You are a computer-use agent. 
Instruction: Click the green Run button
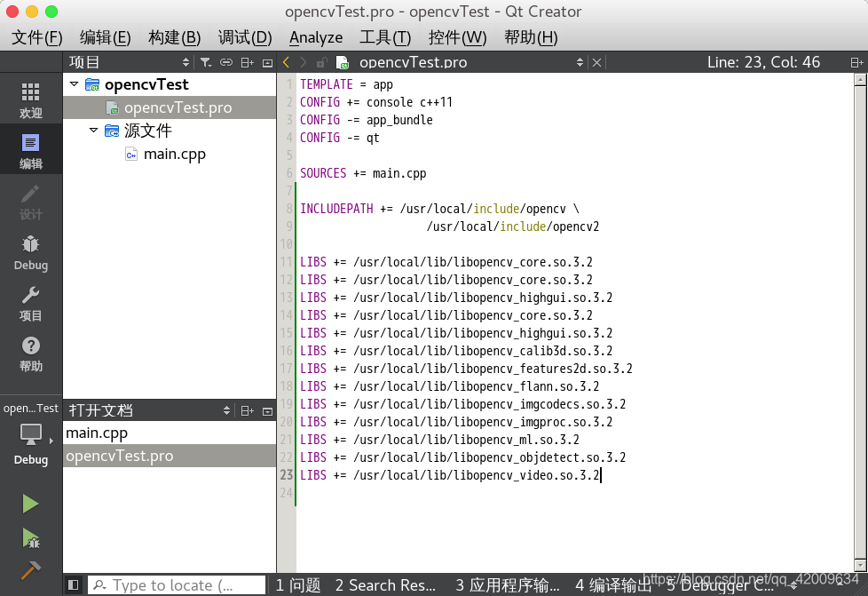[x=30, y=504]
